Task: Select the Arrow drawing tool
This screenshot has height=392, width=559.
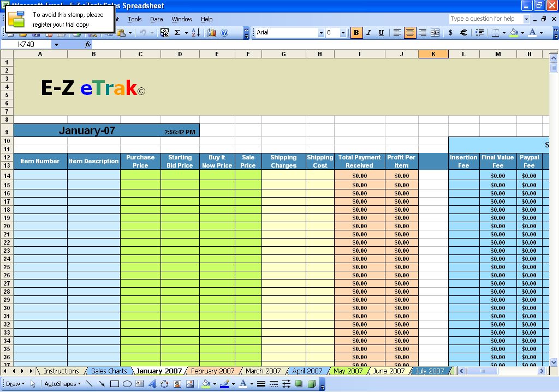Action: 102,384
